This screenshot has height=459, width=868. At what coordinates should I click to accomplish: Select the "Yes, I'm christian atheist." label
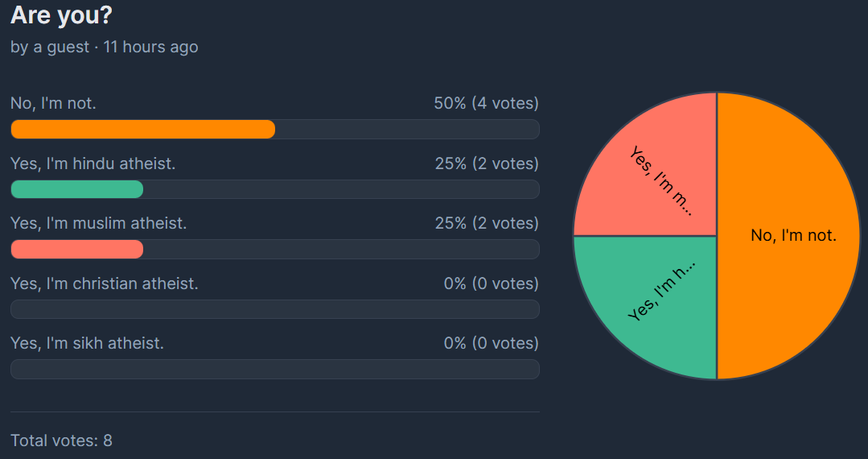[104, 283]
